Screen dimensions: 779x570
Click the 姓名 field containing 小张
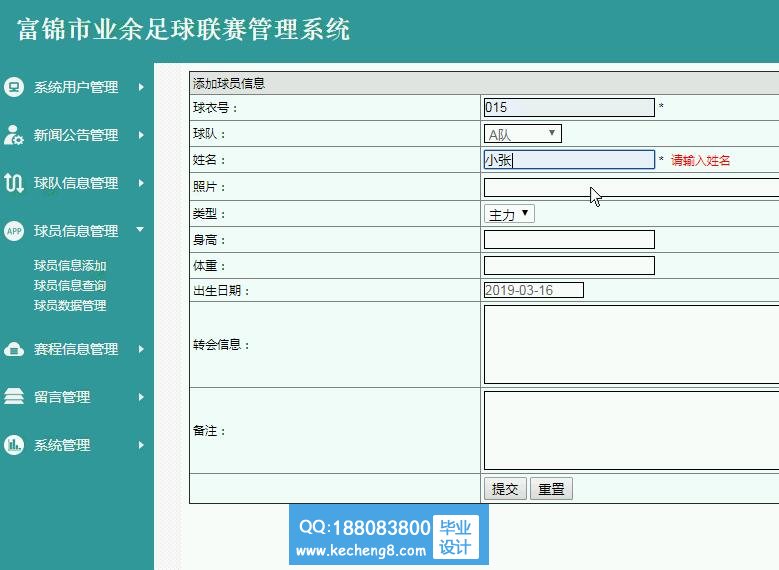tap(569, 160)
